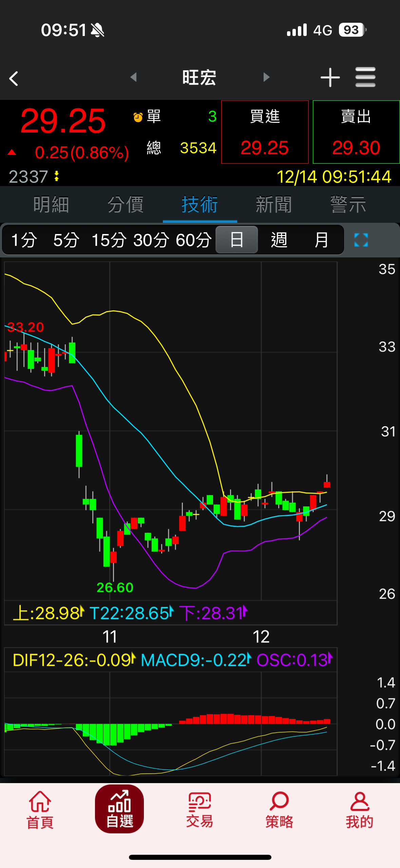
Task: Tap the 買進 29.25 buy button
Action: pyautogui.click(x=265, y=132)
